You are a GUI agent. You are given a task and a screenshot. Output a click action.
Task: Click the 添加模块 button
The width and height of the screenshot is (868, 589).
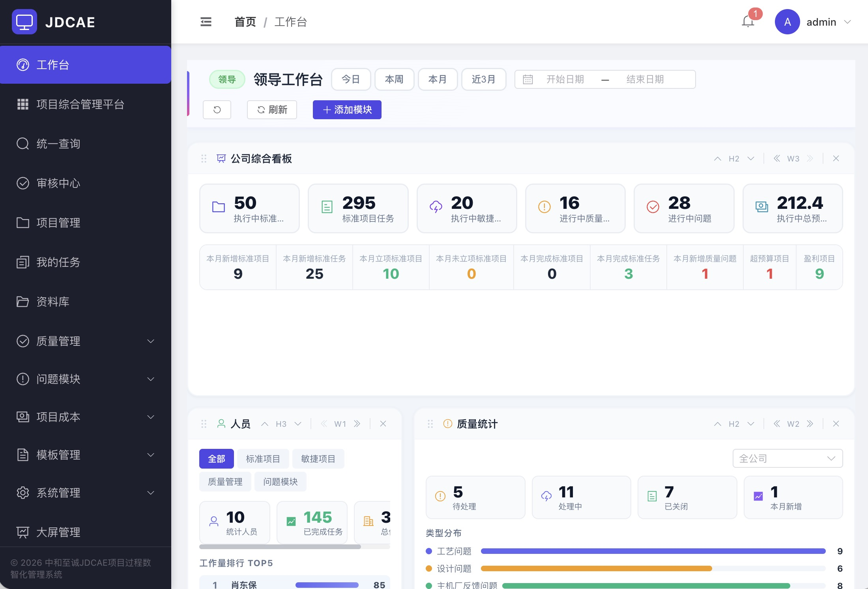click(x=347, y=109)
